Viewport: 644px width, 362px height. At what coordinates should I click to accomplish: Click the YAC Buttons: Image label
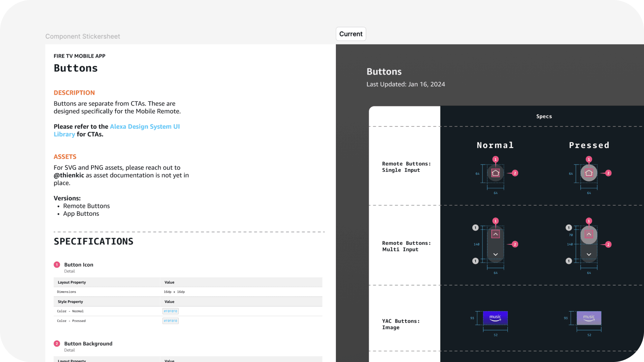tap(401, 324)
